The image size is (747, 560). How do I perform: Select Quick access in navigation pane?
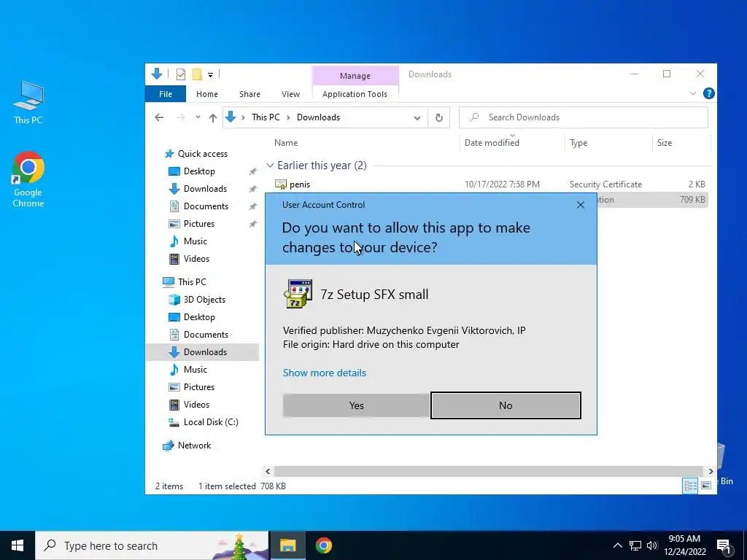click(203, 154)
